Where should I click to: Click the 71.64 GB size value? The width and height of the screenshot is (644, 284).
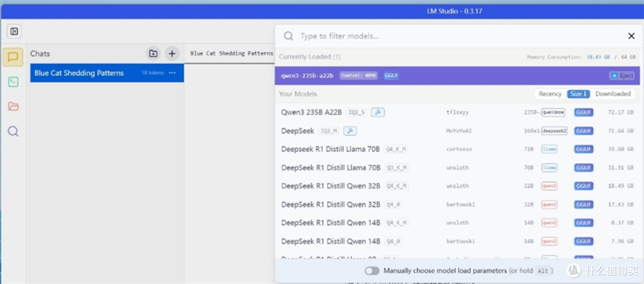[621, 131]
